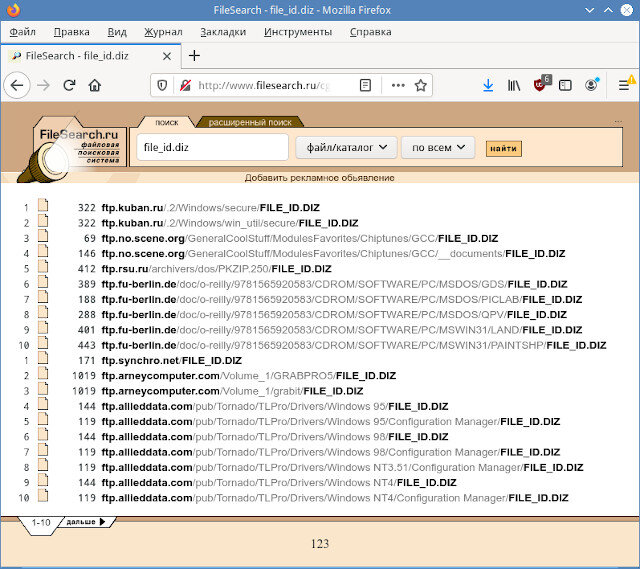Image resolution: width=640 pixels, height=569 pixels.
Task: Click the 123 counter text at bottom
Action: point(320,544)
